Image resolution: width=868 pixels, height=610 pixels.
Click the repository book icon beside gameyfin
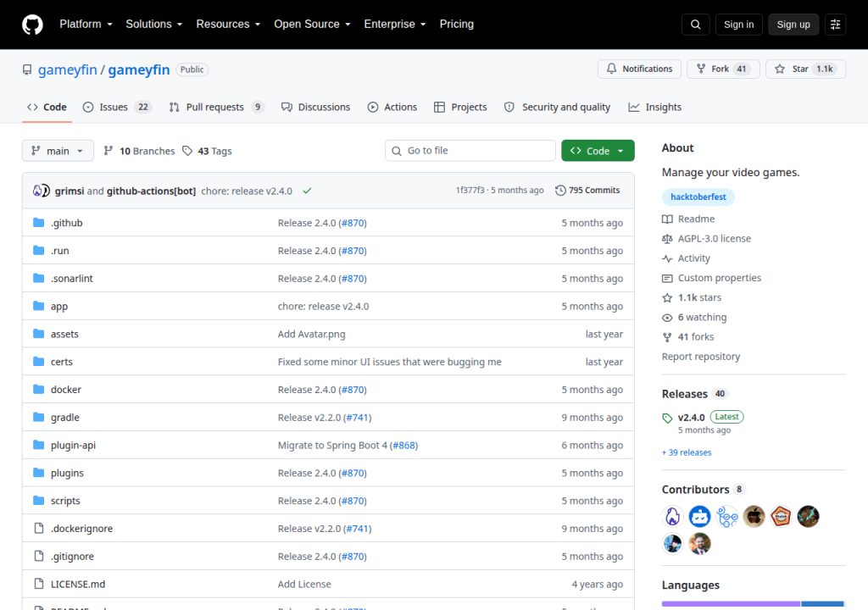coord(27,69)
